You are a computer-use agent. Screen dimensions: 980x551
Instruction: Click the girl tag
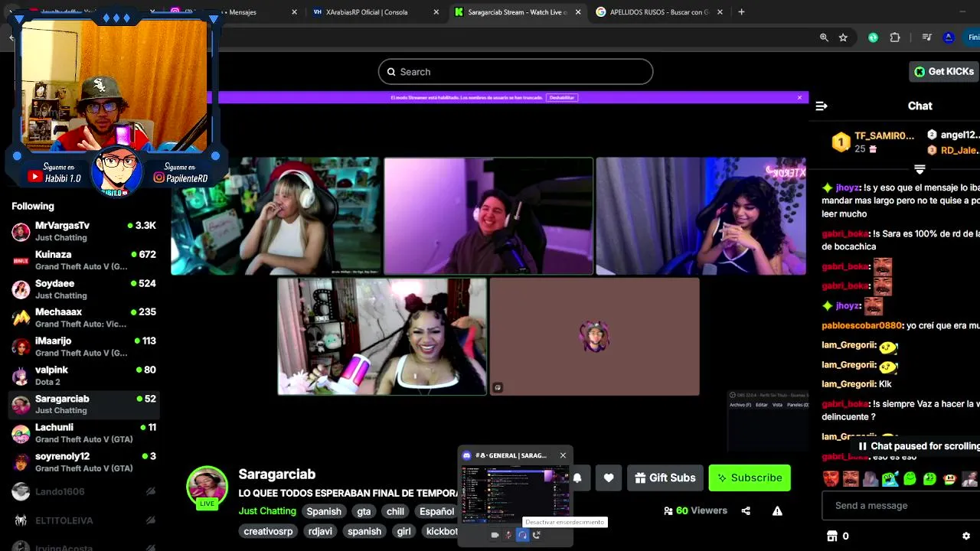403,531
